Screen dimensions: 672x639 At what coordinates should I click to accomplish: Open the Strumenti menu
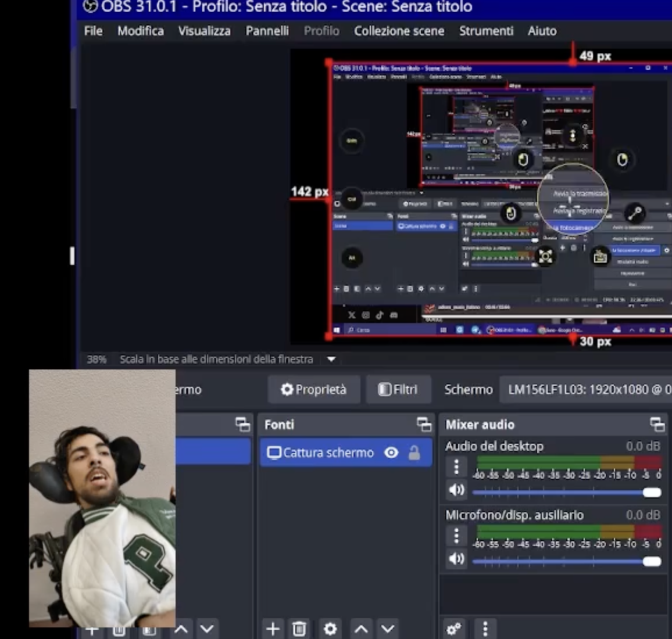pyautogui.click(x=487, y=31)
